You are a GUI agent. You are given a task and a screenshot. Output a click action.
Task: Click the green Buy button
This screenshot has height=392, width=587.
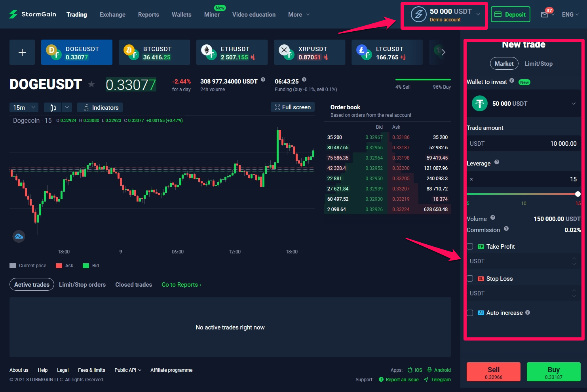553,372
